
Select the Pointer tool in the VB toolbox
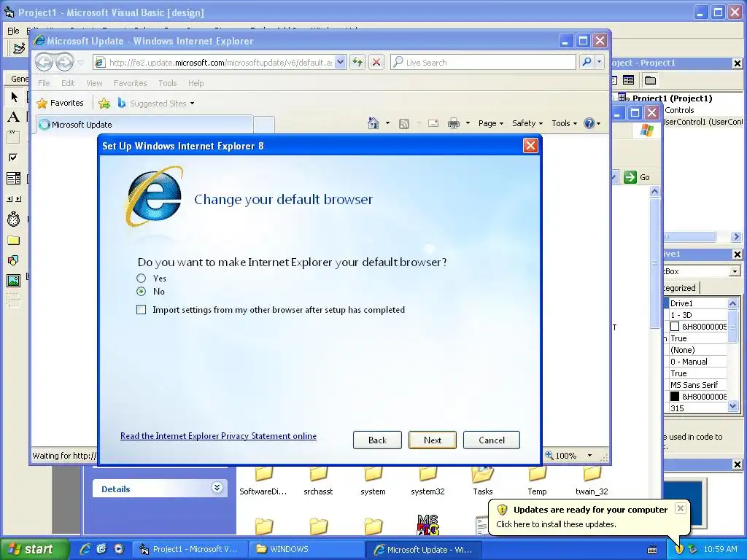pos(14,97)
